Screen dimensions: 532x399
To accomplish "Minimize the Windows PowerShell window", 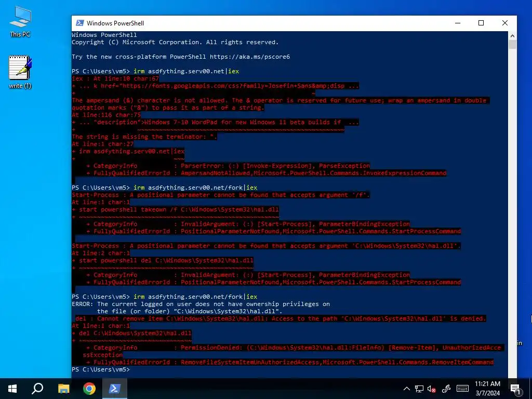I will click(x=458, y=23).
